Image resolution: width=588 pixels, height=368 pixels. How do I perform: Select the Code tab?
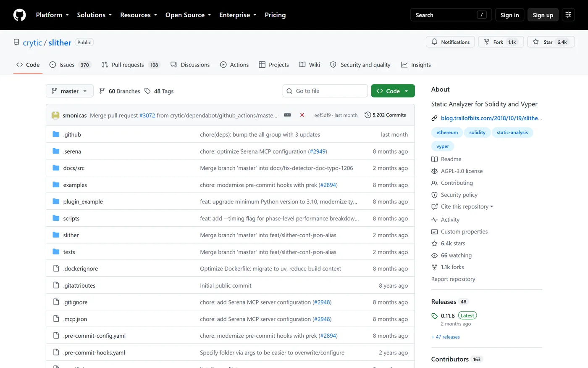[x=28, y=65]
